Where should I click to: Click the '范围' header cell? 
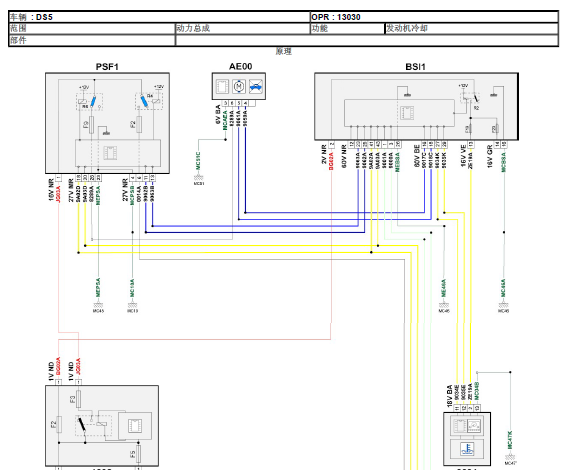tap(92, 28)
